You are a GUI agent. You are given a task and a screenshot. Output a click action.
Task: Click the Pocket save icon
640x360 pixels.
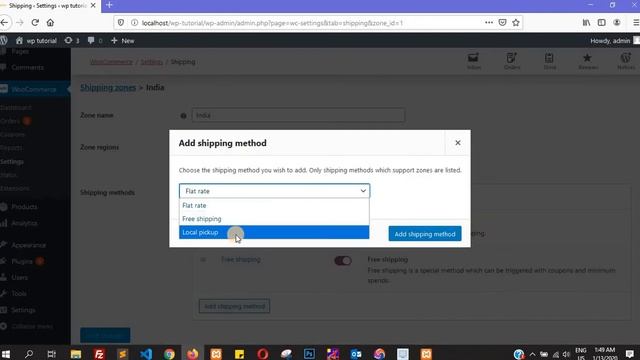click(x=502, y=23)
